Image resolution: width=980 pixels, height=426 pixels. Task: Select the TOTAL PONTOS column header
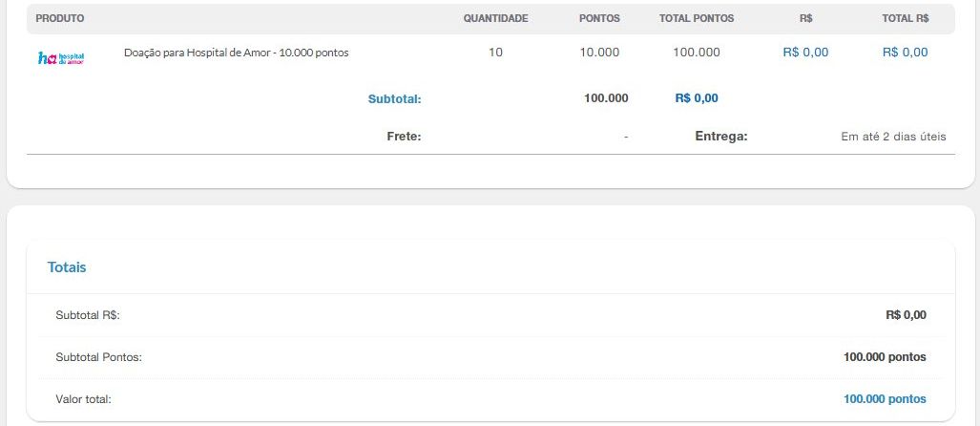[x=697, y=19]
